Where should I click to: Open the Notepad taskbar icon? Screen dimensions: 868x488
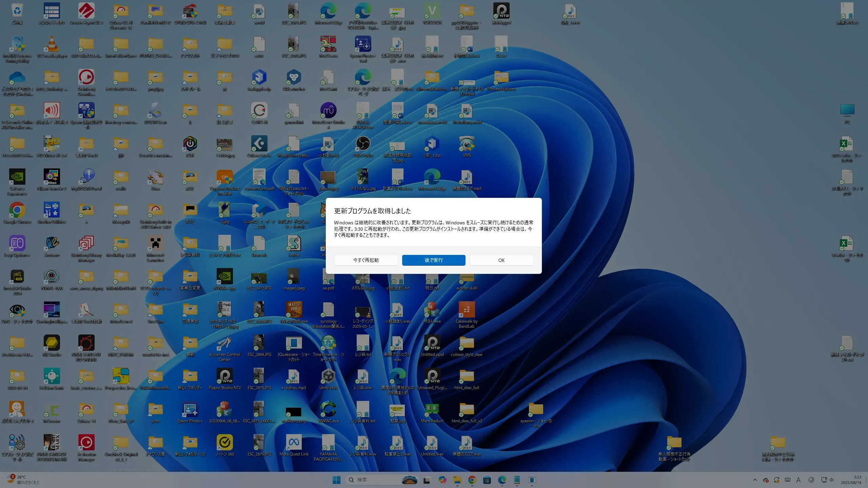point(517,480)
